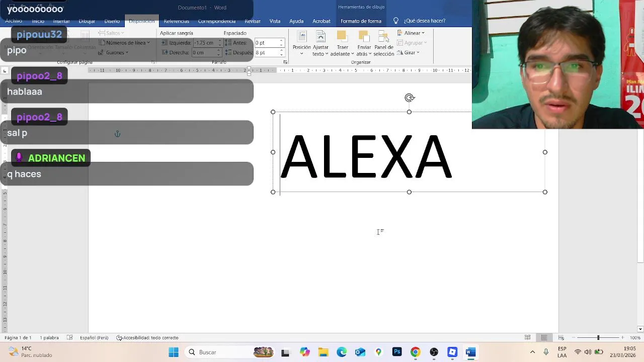Click the taskbar Buscar search box

[231, 352]
